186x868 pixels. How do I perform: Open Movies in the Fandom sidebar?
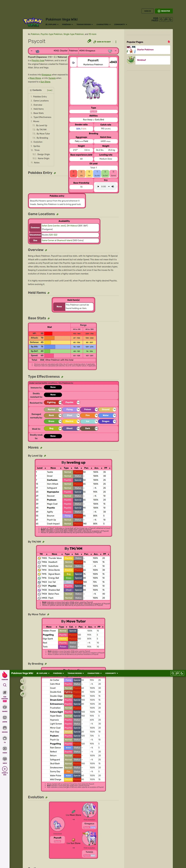click(x=5, y=729)
